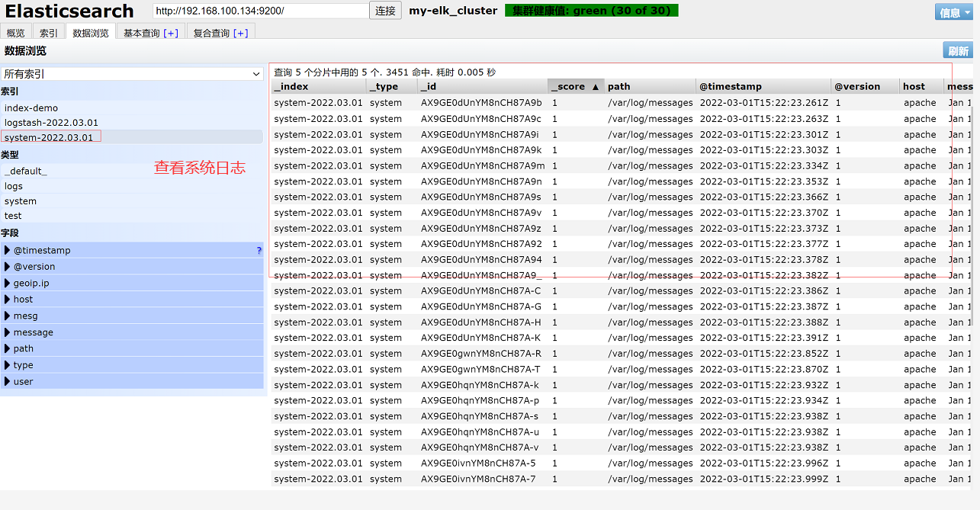Click the cluster health green status badge
980x510 pixels.
[591, 11]
